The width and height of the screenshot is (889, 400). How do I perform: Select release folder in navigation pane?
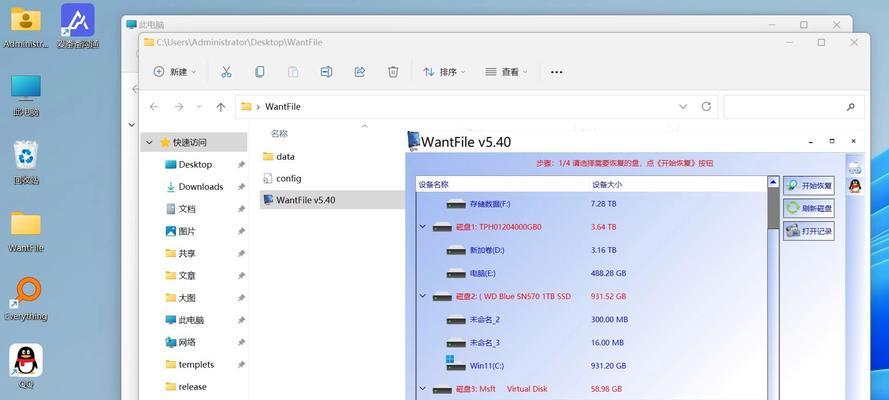click(x=186, y=386)
